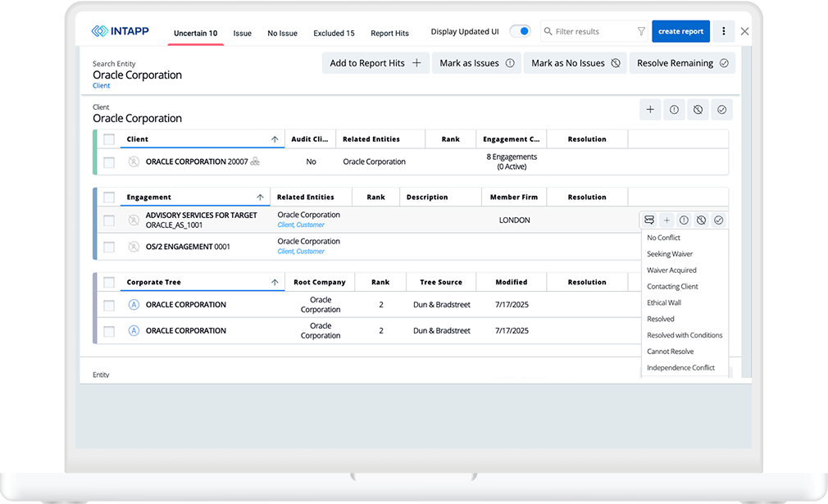Click the checkmark resolve icon in the Advisory Services row
The height and width of the screenshot is (504, 828).
718,220
